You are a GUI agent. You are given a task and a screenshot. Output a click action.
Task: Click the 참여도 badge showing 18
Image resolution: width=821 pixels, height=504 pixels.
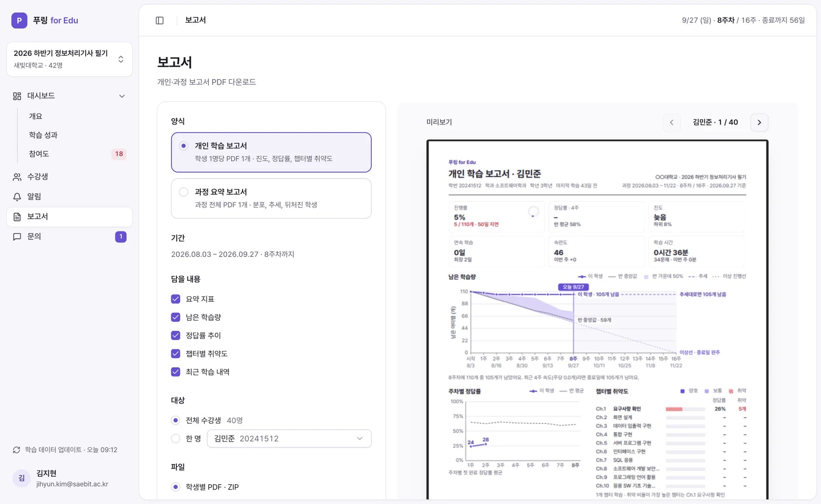click(x=119, y=154)
